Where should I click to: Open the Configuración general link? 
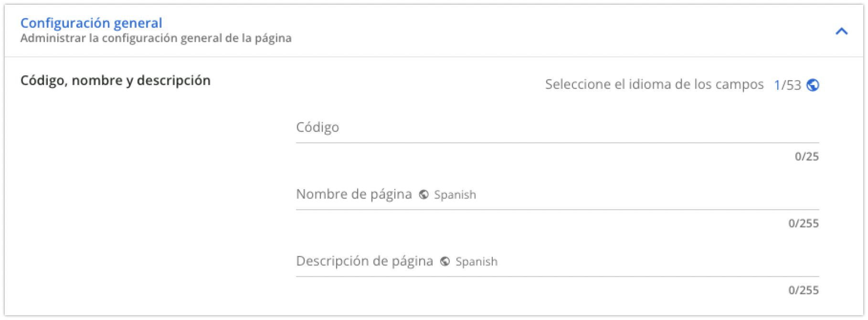(91, 22)
